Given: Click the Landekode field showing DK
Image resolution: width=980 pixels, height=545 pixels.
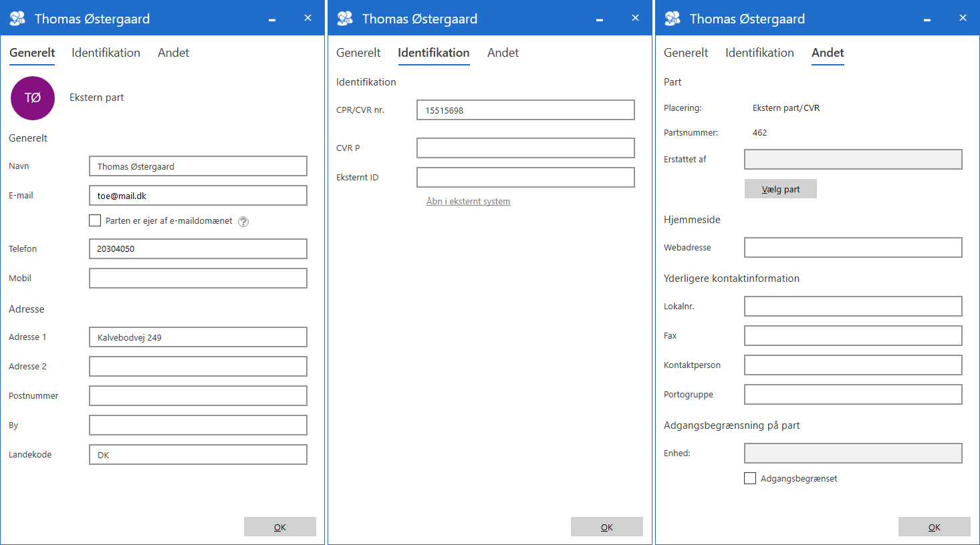Looking at the screenshot, I should (x=198, y=454).
